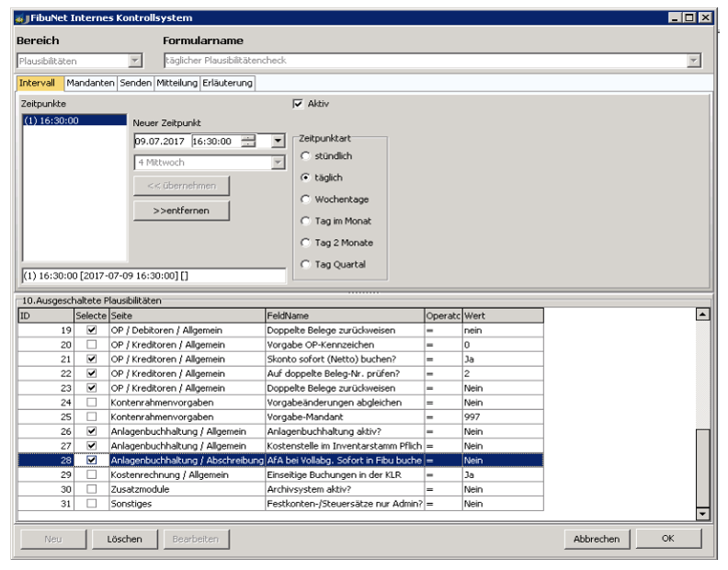
Task: Confirm with the OK button
Action: point(668,539)
